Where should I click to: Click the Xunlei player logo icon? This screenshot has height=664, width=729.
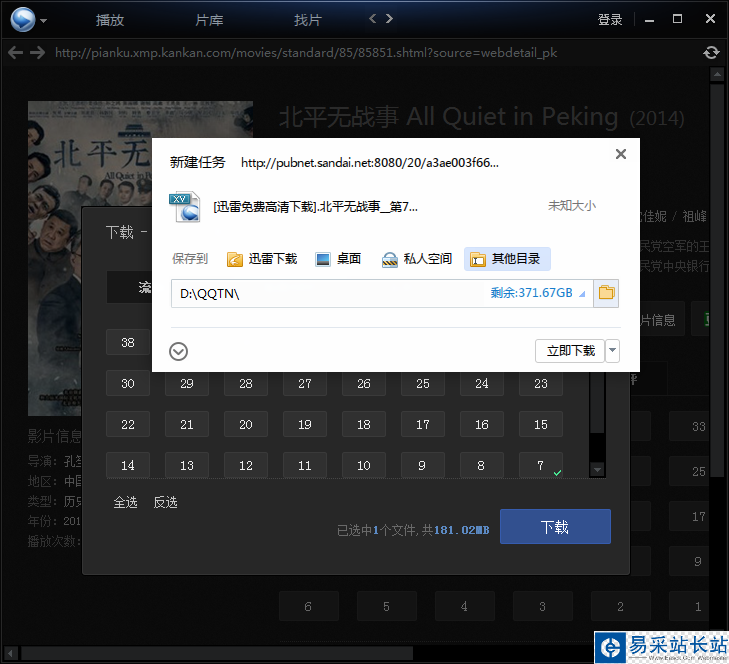pos(23,20)
